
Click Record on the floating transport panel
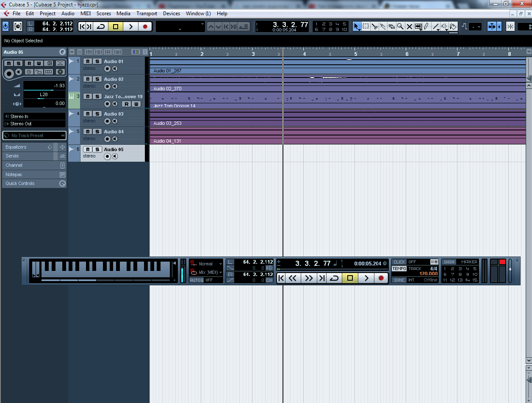pyautogui.click(x=381, y=278)
